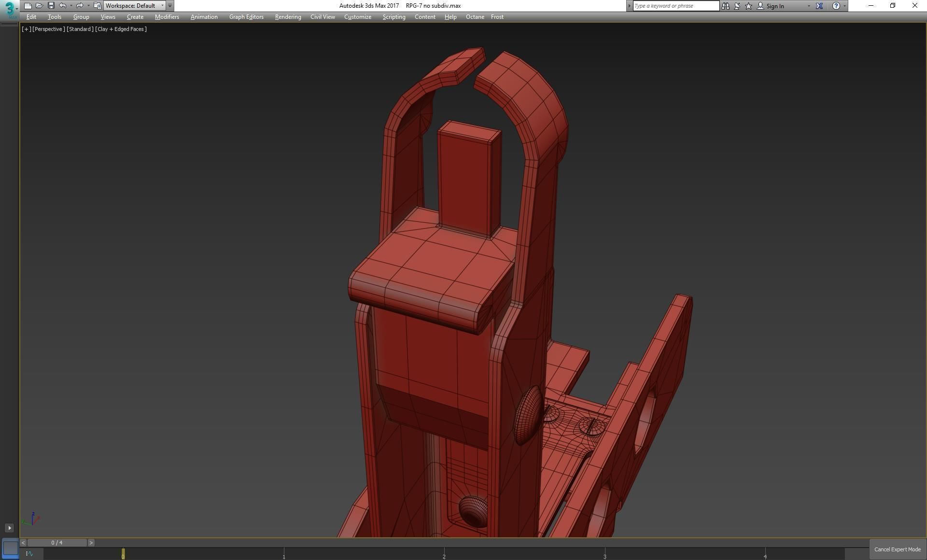Save the file with floppy icon
The image size is (927, 560).
51,6
